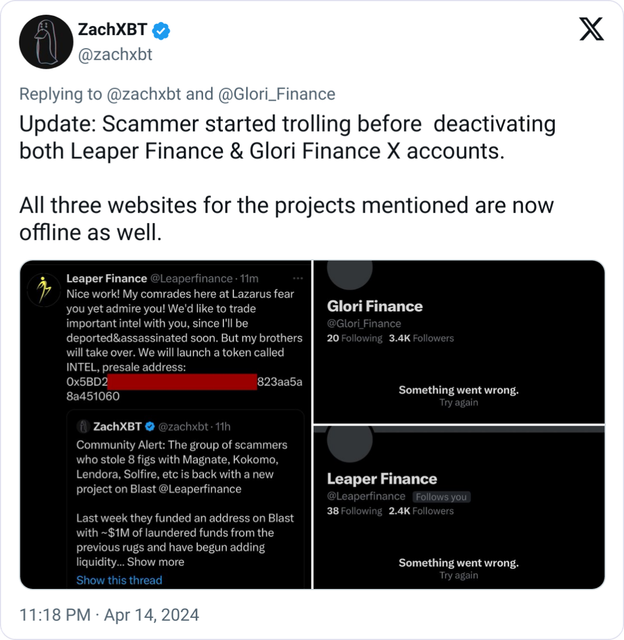Open the @zachxbt handle under the name

pyautogui.click(x=115, y=54)
